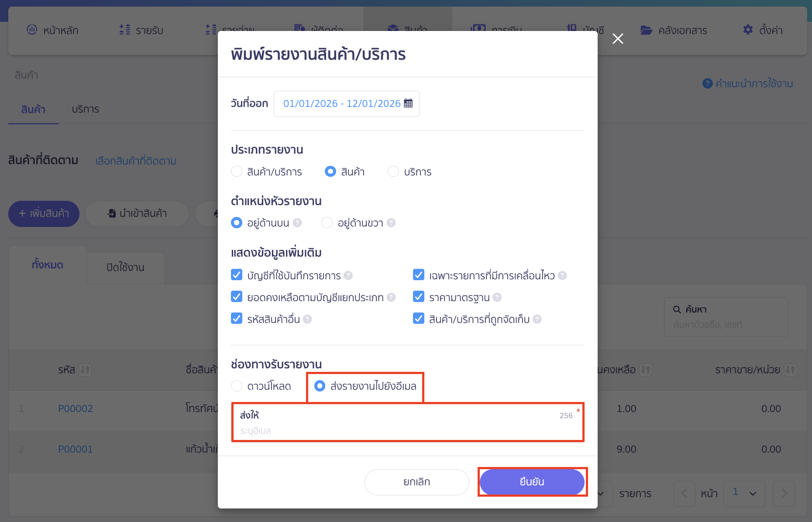Open the settings gear ตั้งค่า menu
The width and height of the screenshot is (812, 522).
747,30
